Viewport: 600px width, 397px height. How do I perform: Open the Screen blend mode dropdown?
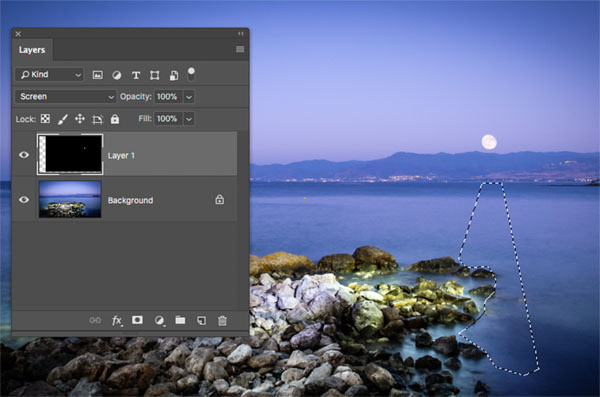[65, 96]
